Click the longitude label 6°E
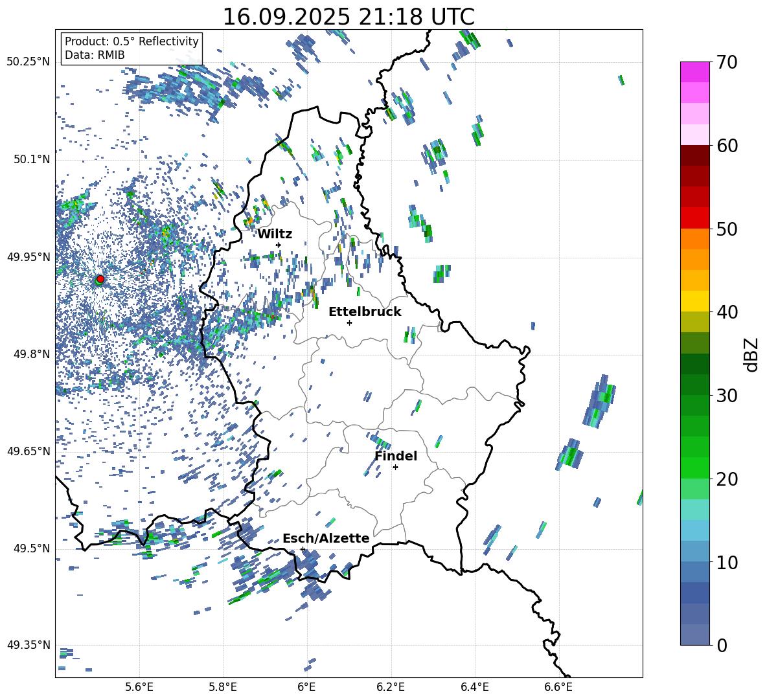Screen dimensions: 767x700 click(306, 687)
